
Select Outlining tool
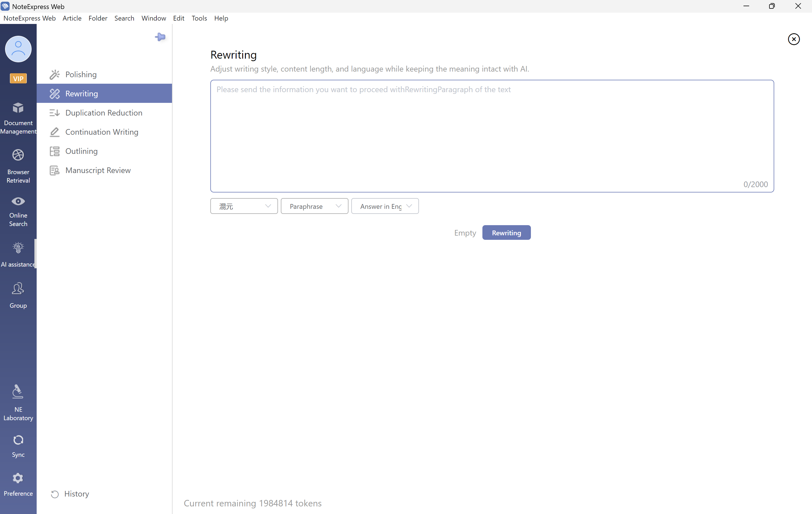(105, 151)
